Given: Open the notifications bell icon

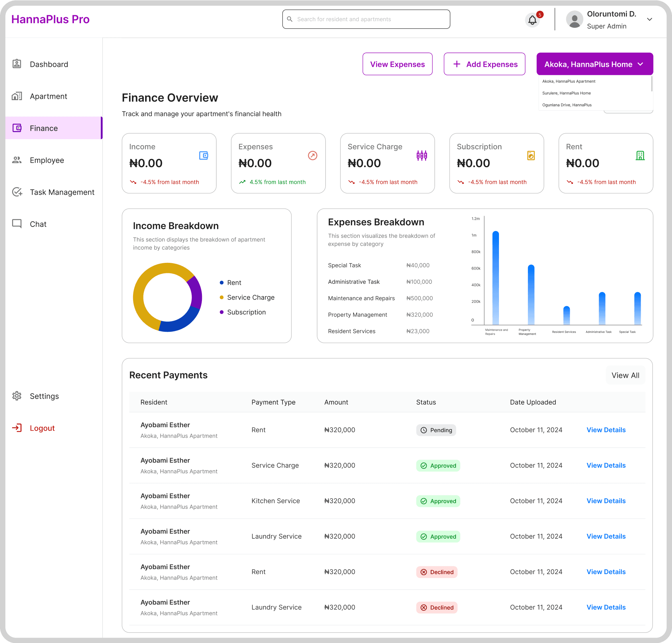Looking at the screenshot, I should [532, 20].
